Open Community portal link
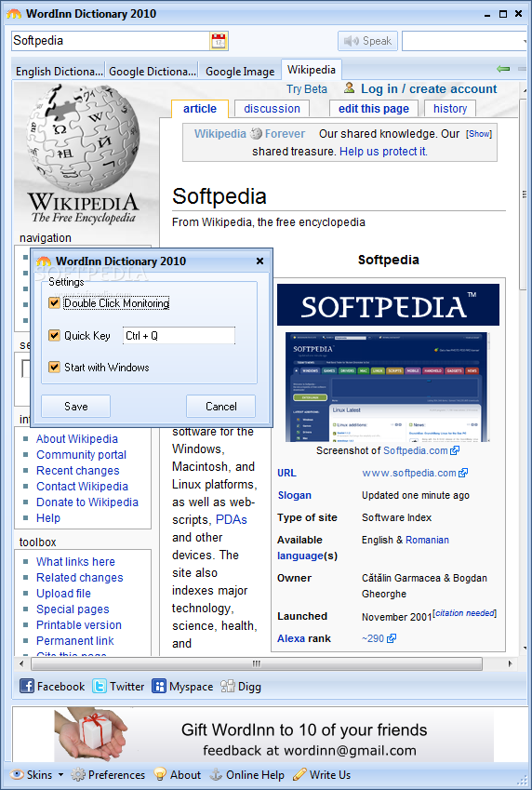Viewport: 532px width, 790px height. point(81,454)
